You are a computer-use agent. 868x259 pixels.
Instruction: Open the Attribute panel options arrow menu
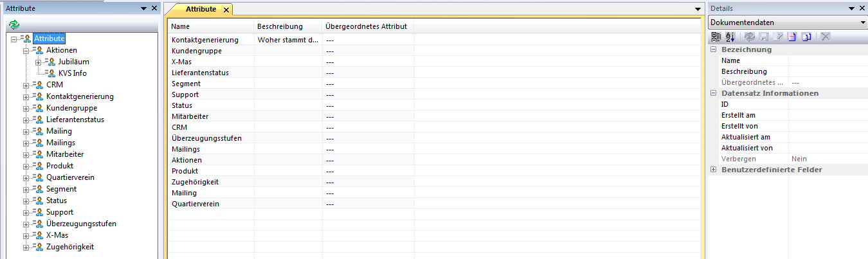click(x=143, y=8)
